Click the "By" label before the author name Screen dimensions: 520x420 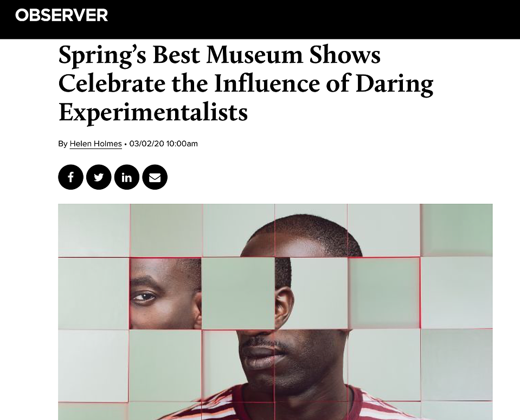click(63, 144)
